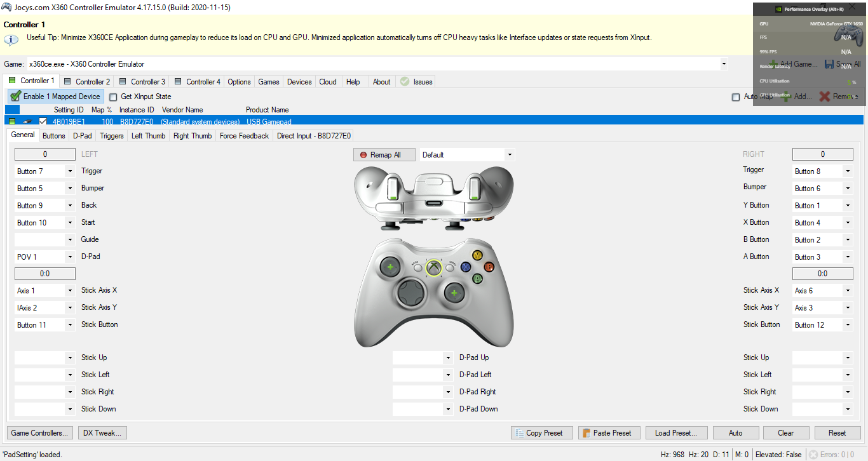
Task: Click the Xbox Guide button on controller image
Action: click(433, 268)
